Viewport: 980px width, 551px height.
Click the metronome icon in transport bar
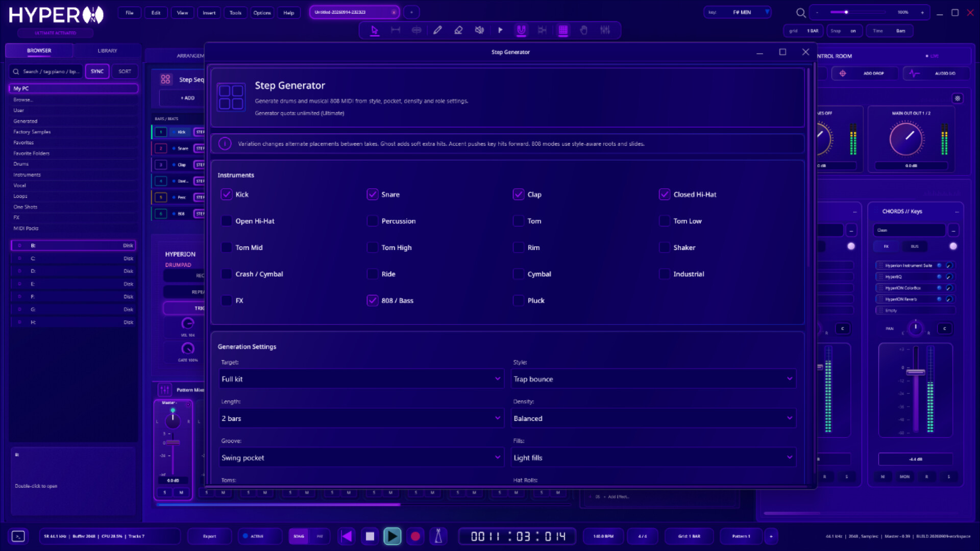pyautogui.click(x=438, y=536)
